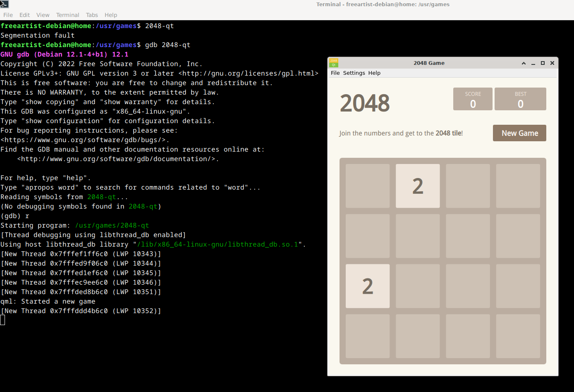Click the gdb bugs URL in terminal
Viewport: 574px width, 392px height.
[x=83, y=140]
